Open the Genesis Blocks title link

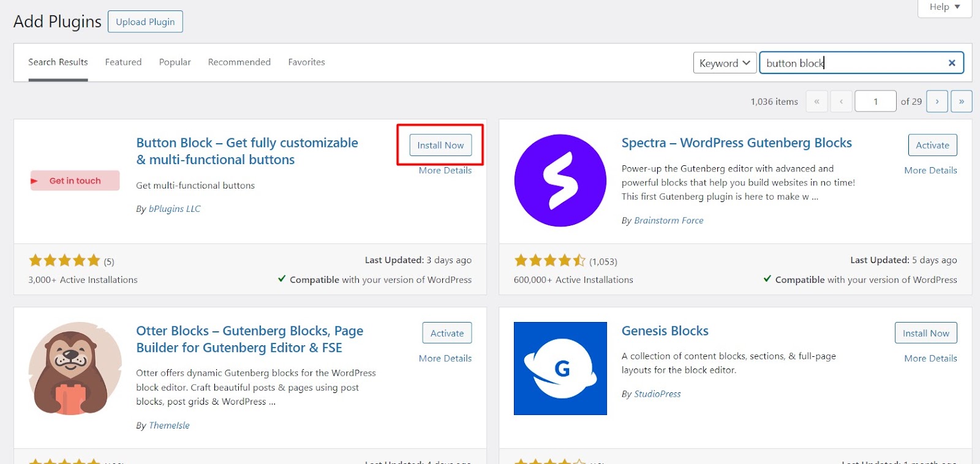point(665,331)
